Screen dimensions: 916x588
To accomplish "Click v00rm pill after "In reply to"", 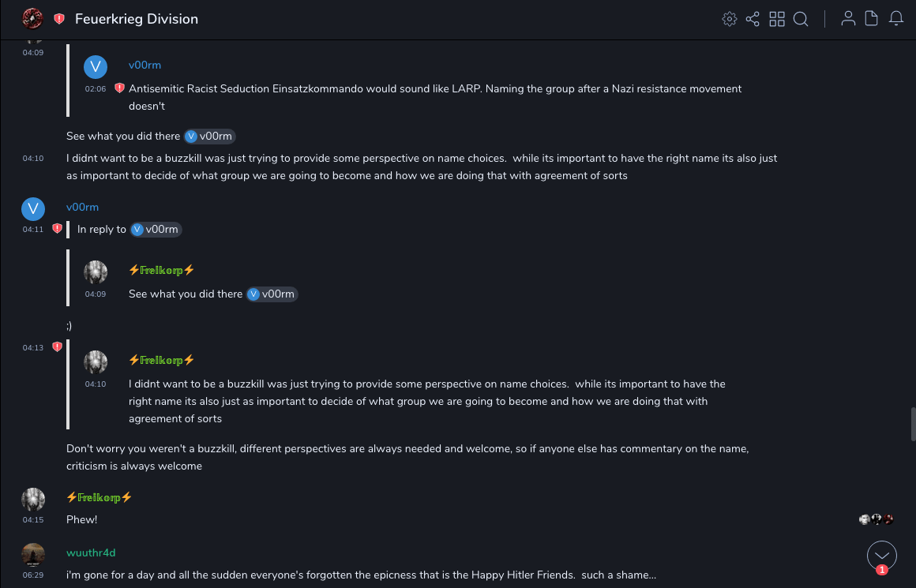I will click(x=156, y=230).
